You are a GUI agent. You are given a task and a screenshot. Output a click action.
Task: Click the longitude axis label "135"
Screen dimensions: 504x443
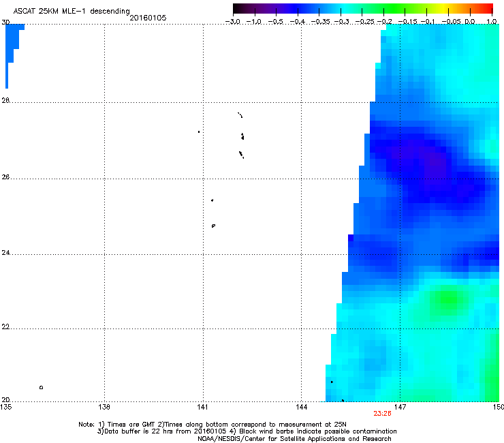6,407
